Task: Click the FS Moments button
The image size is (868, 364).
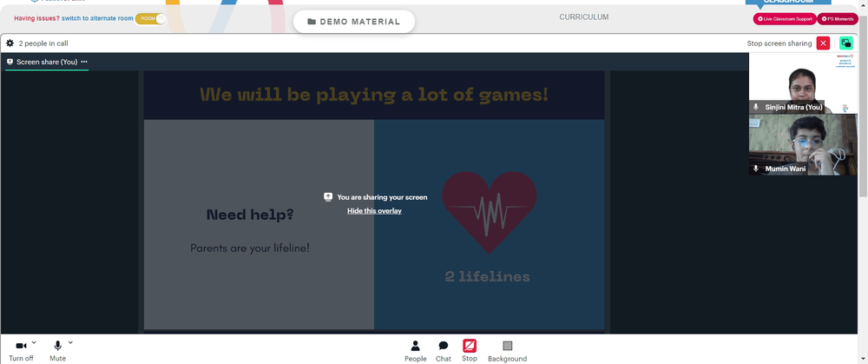Action: 838,19
